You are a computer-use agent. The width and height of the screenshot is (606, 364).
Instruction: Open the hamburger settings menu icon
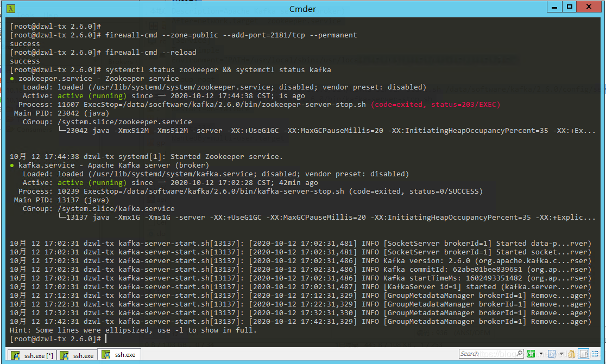tap(595, 354)
